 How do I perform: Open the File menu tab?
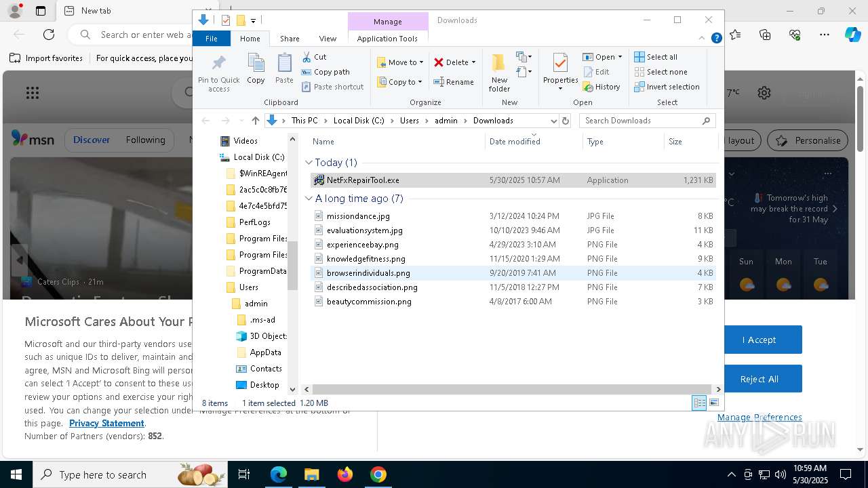point(212,39)
